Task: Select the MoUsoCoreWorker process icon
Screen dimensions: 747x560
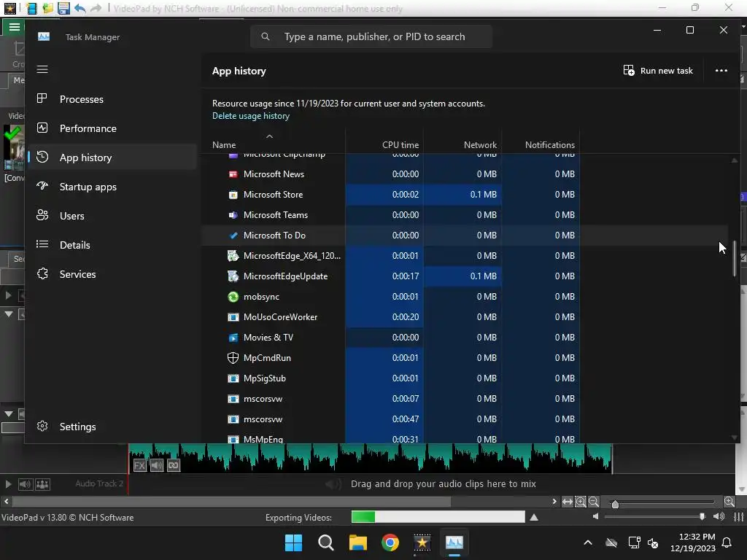Action: (x=233, y=317)
